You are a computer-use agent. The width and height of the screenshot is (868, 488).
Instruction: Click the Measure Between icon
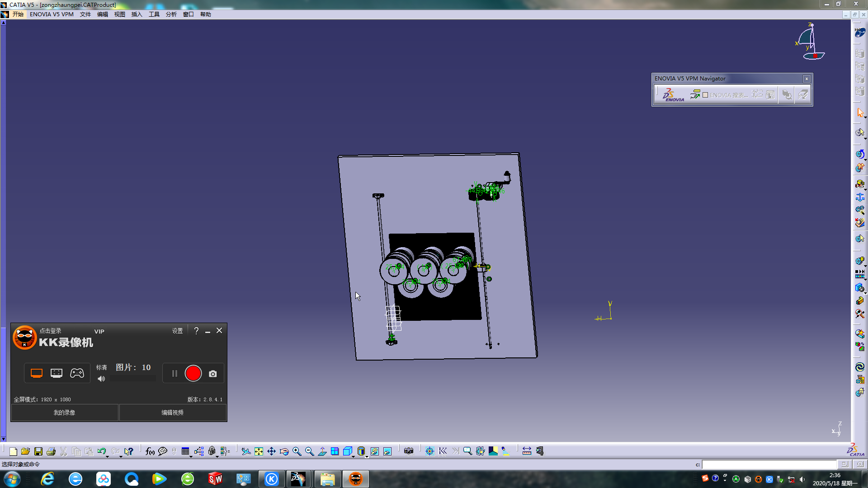[527, 451]
